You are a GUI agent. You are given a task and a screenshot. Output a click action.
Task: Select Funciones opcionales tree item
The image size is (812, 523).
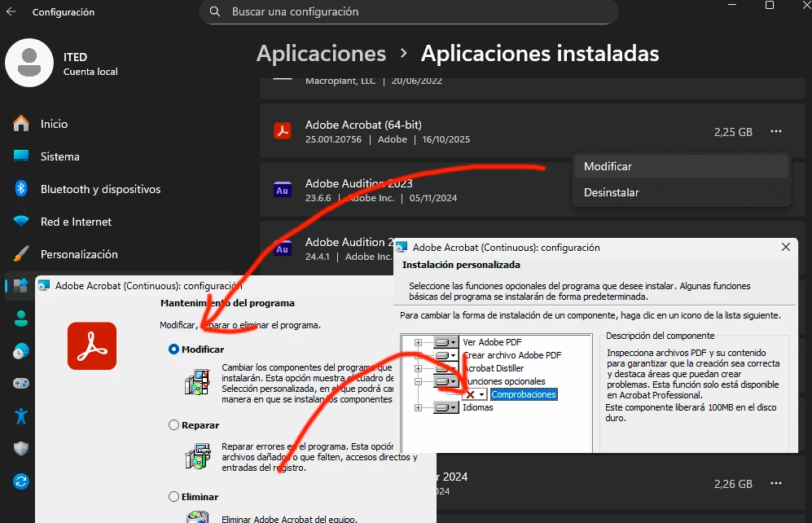tap(504, 381)
